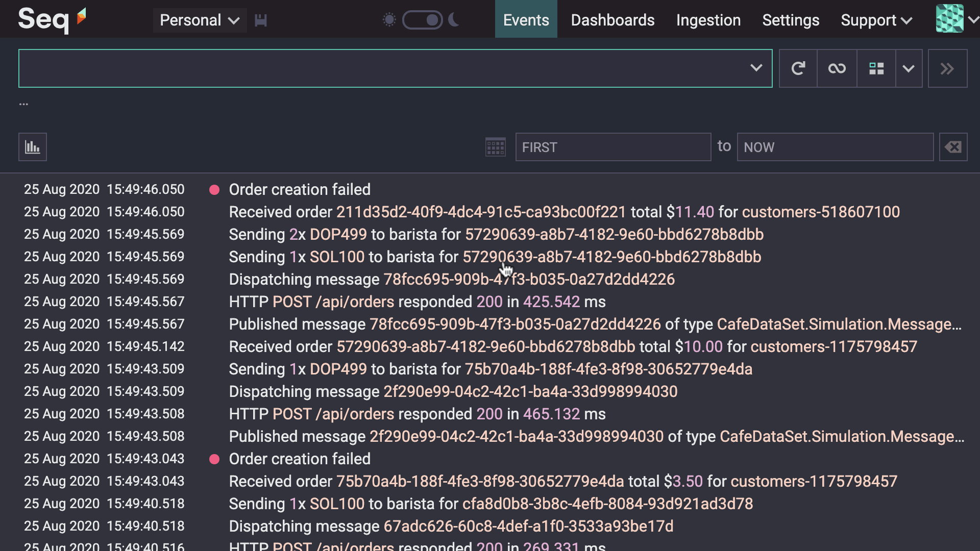Screen dimensions: 980x551
Task: Open Published message 78fcc695 event row
Action: pos(595,324)
